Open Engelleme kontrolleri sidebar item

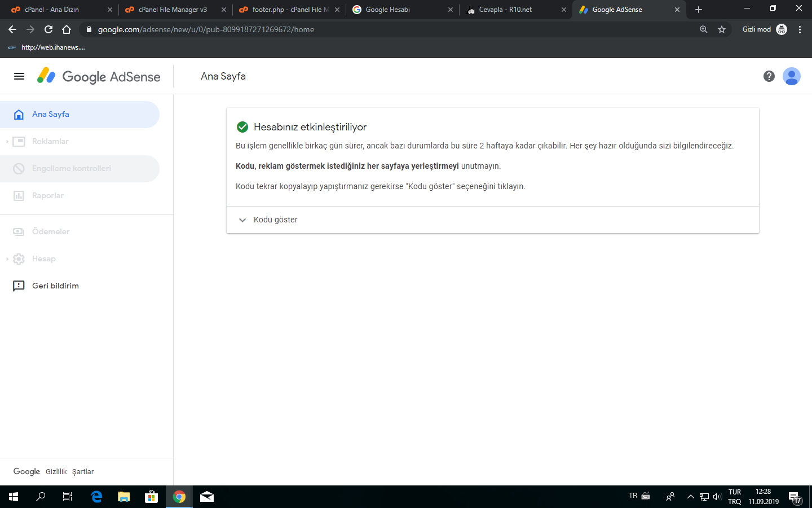(x=80, y=169)
